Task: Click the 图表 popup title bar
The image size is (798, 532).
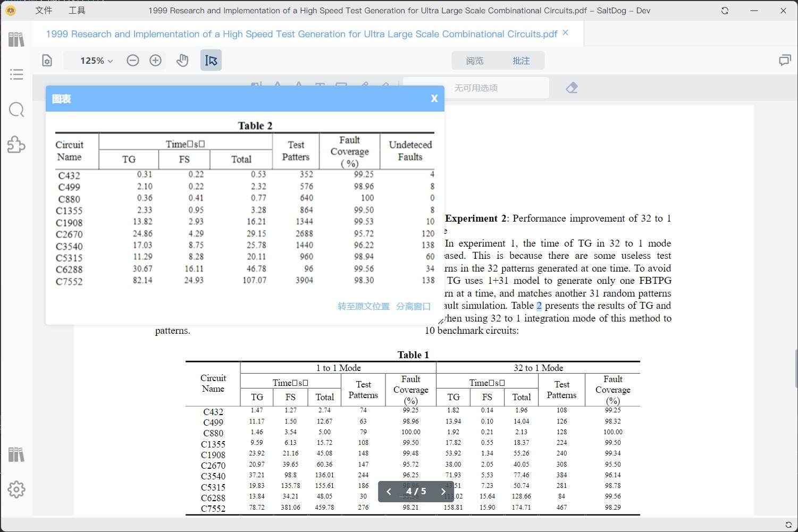Action: coord(245,99)
